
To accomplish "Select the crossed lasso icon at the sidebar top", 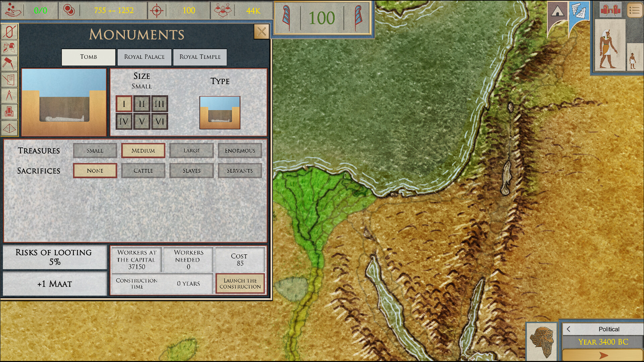I will tap(10, 31).
